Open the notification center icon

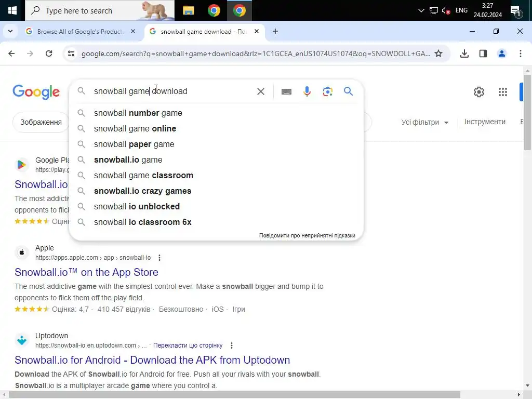tap(516, 11)
